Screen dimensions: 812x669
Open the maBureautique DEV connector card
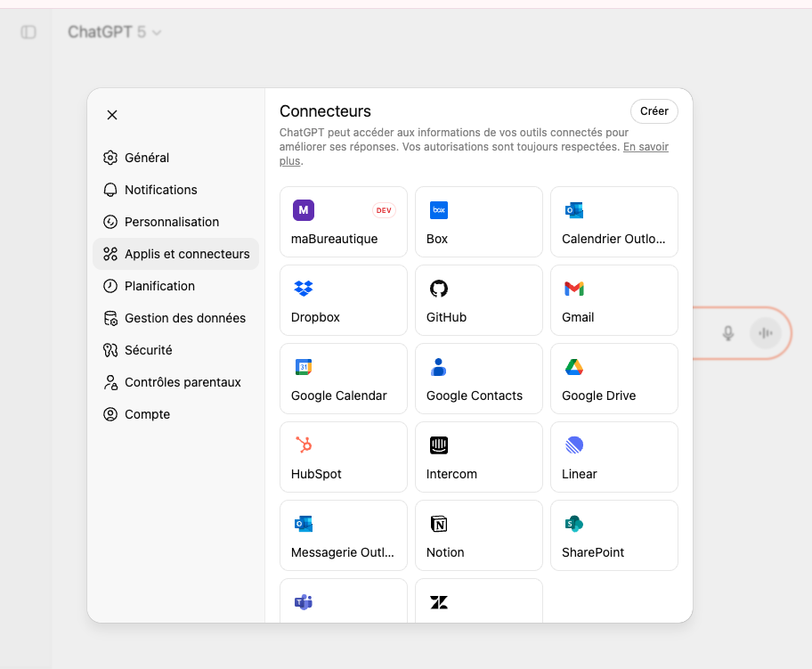click(343, 222)
